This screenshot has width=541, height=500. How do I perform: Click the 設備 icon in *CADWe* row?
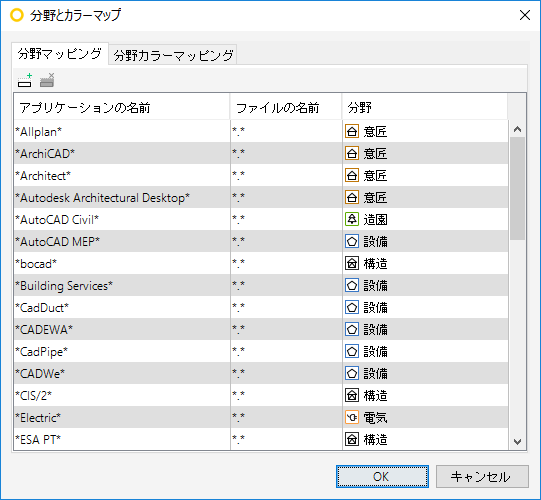pyautogui.click(x=352, y=374)
